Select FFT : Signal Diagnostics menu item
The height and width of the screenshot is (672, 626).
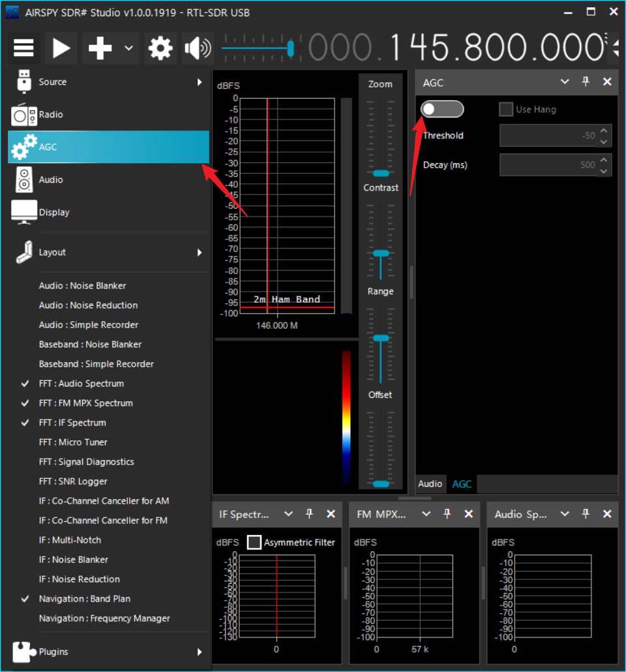[x=86, y=462]
